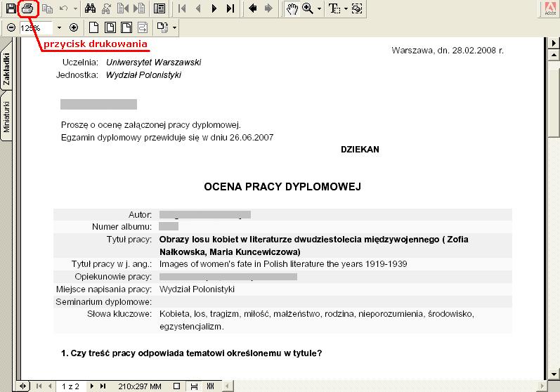Toggle the navigation pane toolbar icon
Image resolution: width=560 pixels, height=392 pixels.
159,8
